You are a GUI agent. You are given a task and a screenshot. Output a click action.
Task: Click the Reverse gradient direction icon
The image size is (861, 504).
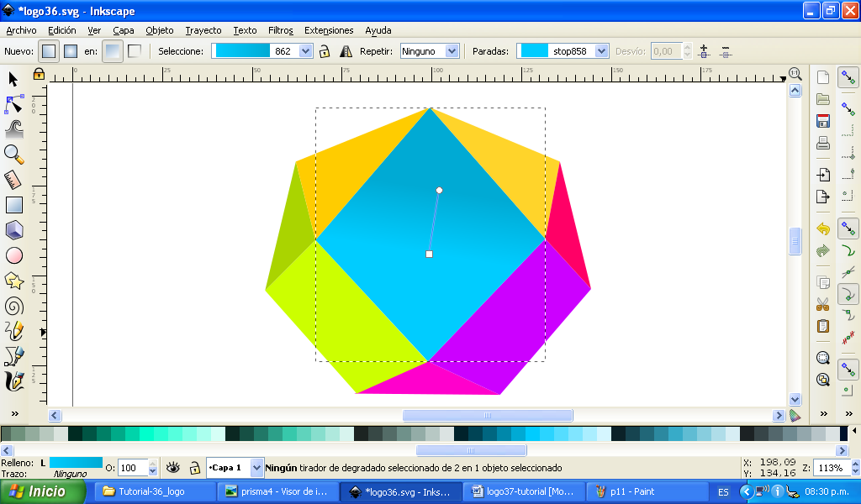click(346, 51)
